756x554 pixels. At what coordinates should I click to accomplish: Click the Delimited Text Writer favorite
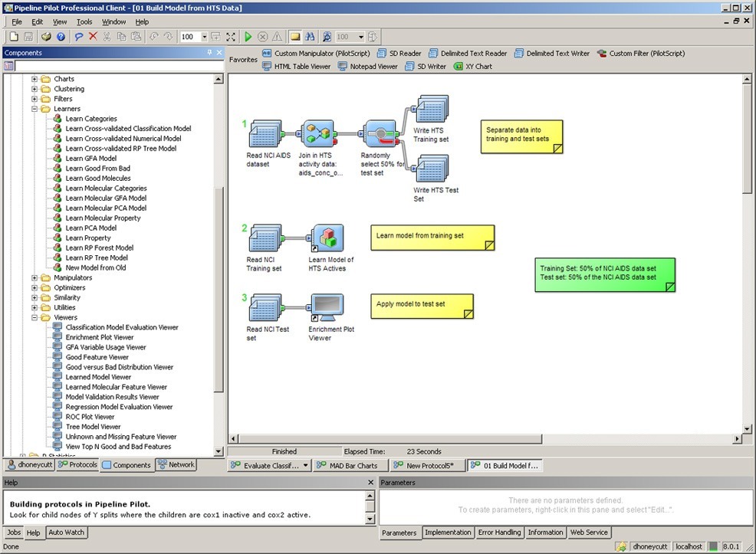[x=552, y=54]
